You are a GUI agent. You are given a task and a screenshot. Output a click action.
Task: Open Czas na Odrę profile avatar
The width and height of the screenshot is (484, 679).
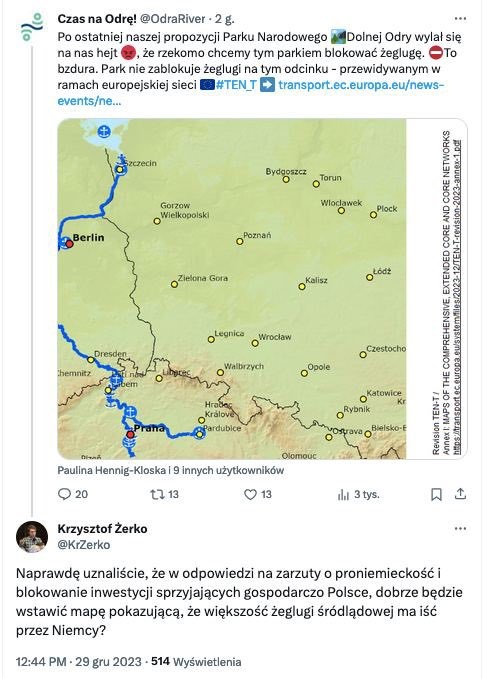[32, 27]
